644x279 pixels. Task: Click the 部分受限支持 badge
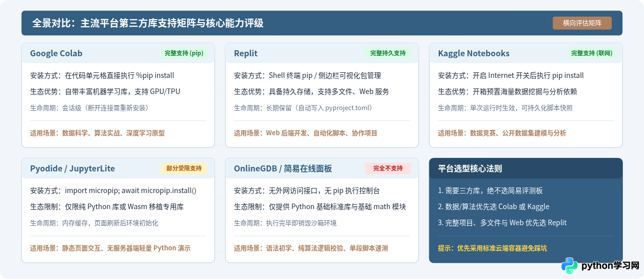(x=184, y=168)
